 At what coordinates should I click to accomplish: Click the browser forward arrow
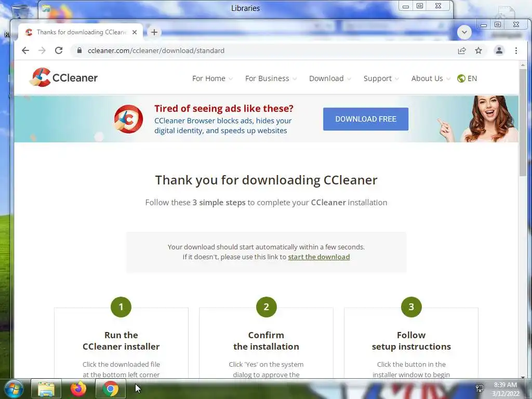[x=42, y=50]
